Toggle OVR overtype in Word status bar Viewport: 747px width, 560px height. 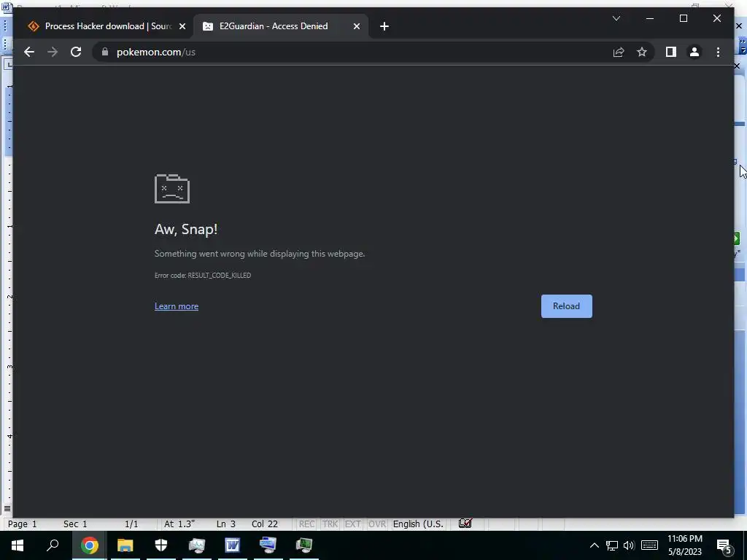(x=377, y=524)
